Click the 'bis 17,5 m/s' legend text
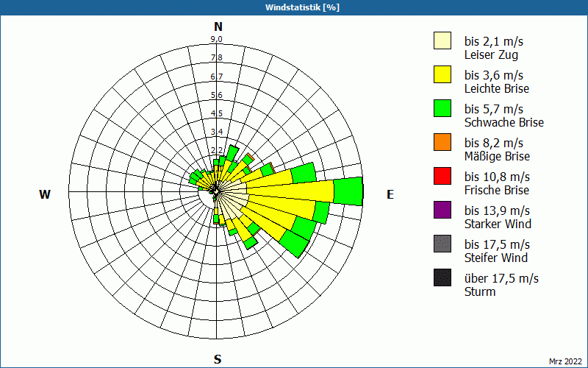588x368 pixels. tap(497, 244)
